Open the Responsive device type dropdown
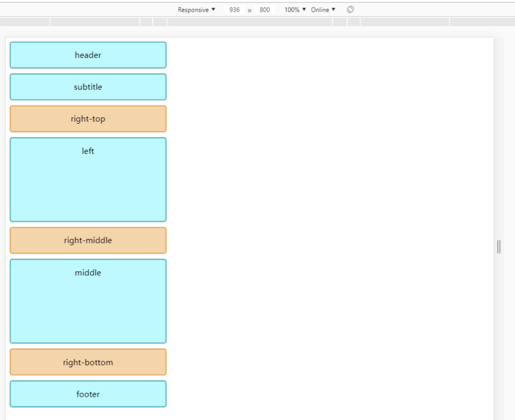This screenshot has height=420, width=515. 196,9
